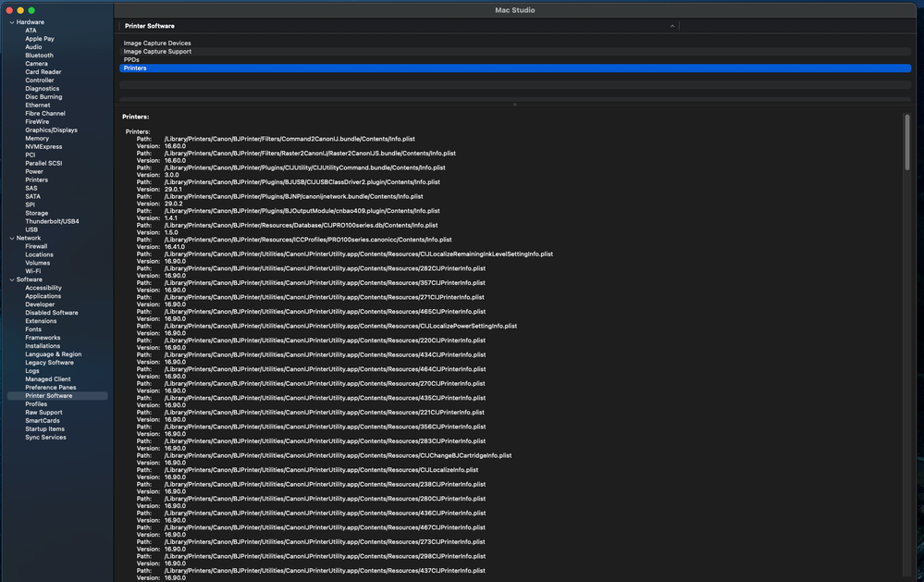Select Card Reader in the sidebar
The height and width of the screenshot is (582, 924).
[x=43, y=72]
